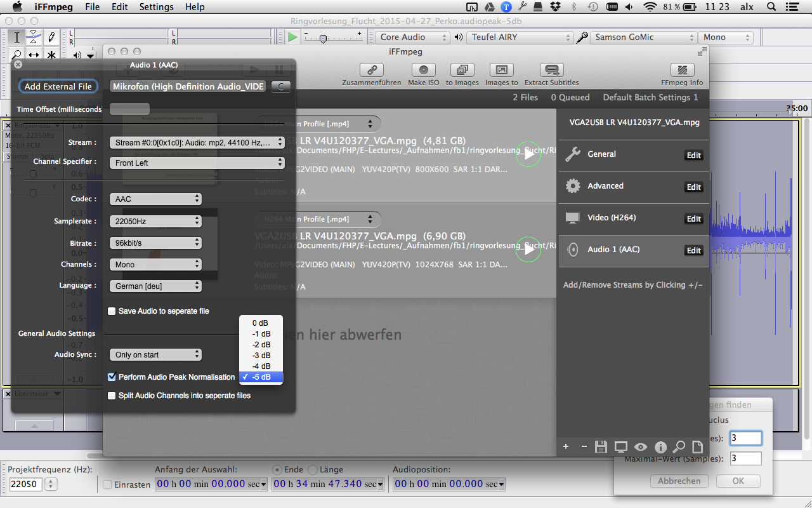812x508 pixels.
Task: Select Audacity's time shift arrows tool
Action: [34, 55]
